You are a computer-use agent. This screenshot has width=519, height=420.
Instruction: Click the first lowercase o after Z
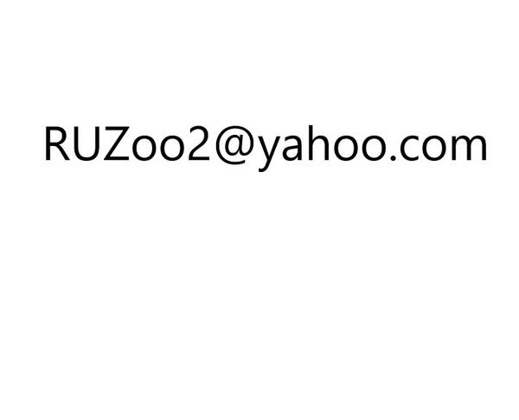144,148
